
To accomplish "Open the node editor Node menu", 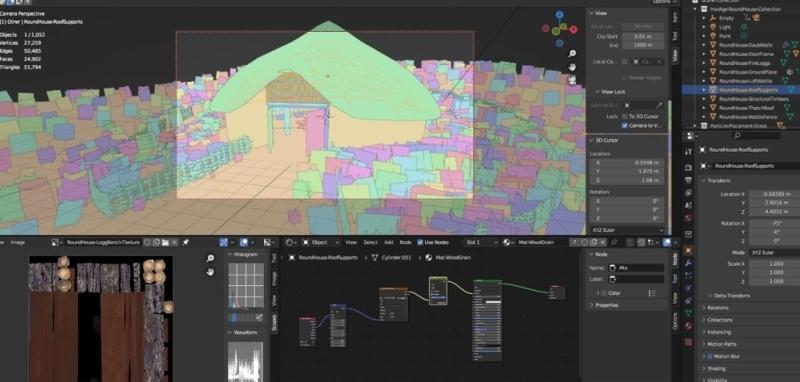I will (405, 242).
